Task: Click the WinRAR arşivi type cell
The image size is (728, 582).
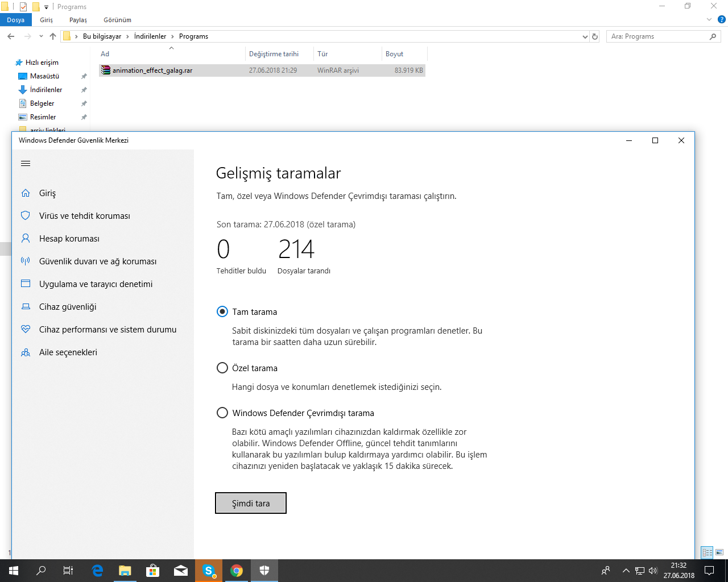Action: [338, 70]
